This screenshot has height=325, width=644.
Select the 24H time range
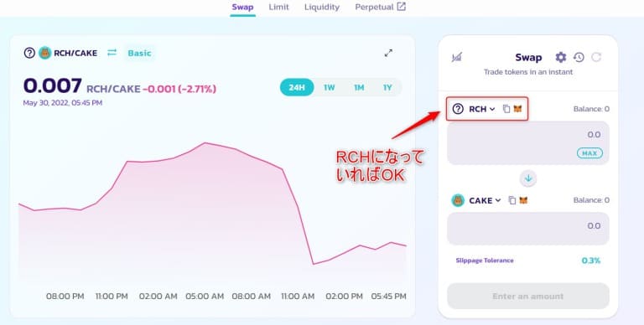click(297, 87)
